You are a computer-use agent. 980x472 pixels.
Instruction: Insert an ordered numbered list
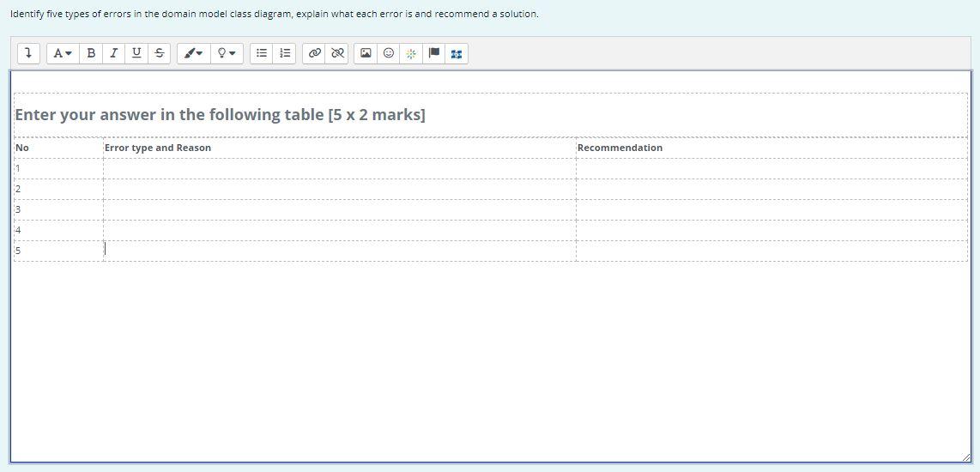point(284,54)
